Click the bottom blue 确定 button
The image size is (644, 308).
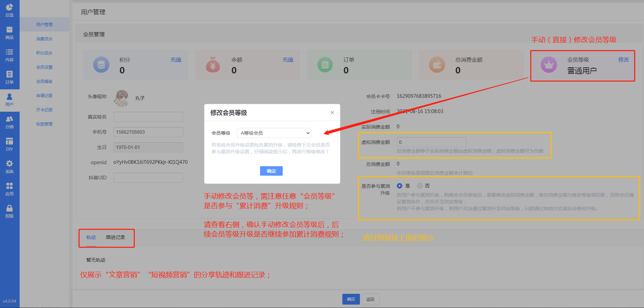pyautogui.click(x=351, y=299)
